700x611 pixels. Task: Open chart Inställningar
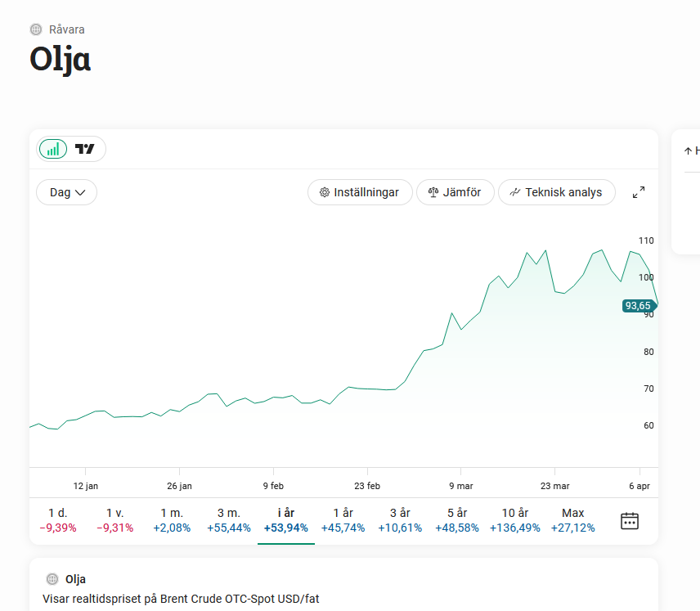click(360, 192)
